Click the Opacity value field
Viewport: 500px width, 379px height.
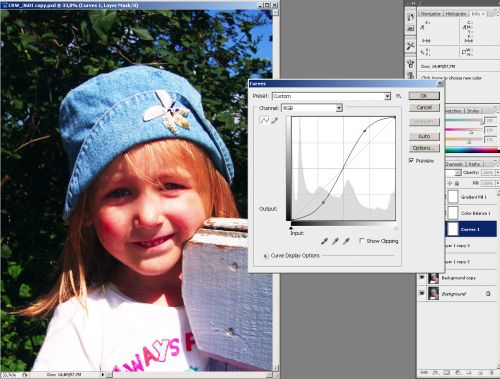point(488,172)
